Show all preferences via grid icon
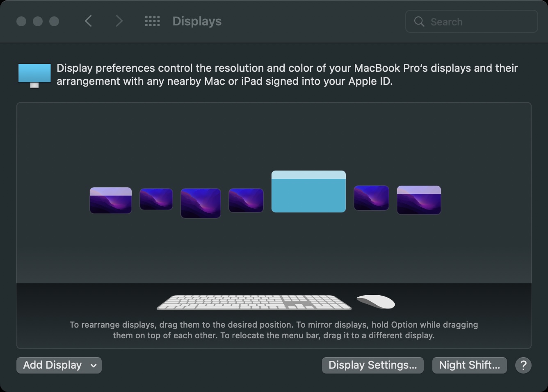The image size is (548, 392). click(x=152, y=21)
